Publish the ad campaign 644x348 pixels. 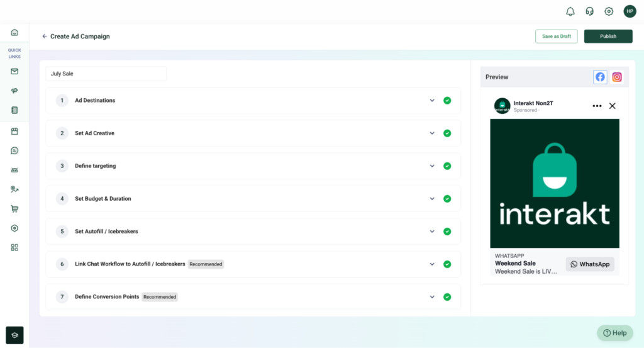click(x=608, y=36)
